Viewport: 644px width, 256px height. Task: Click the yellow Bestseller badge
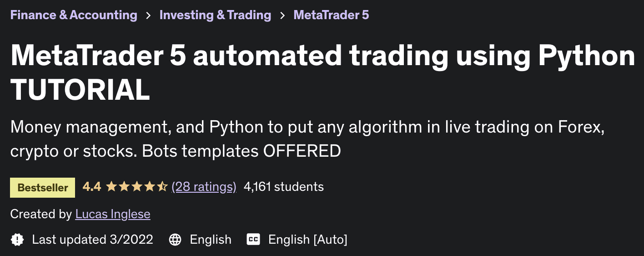click(43, 187)
